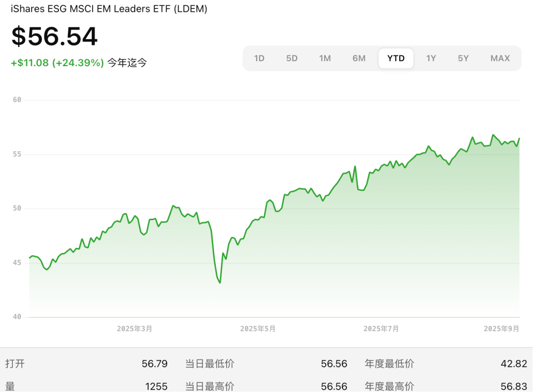Click the open value 56.79

tap(154, 364)
